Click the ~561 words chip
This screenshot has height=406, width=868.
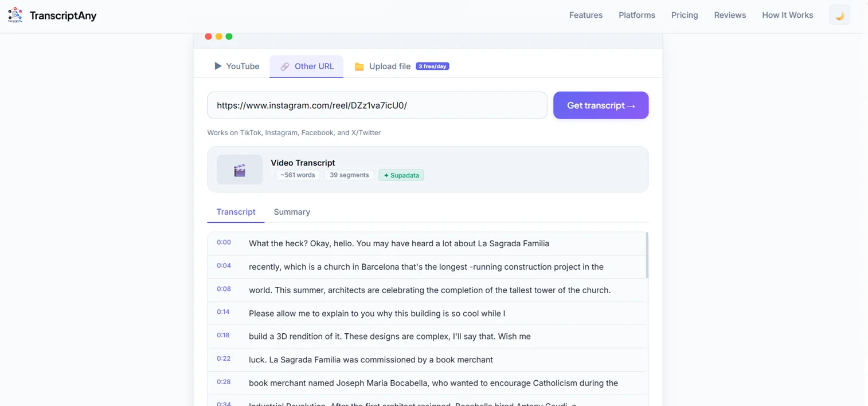click(x=298, y=175)
